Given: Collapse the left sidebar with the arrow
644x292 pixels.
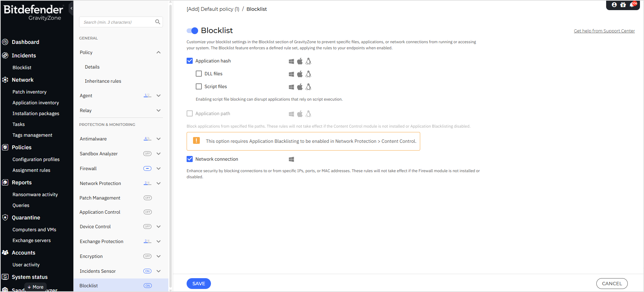Looking at the screenshot, I should tap(71, 8).
